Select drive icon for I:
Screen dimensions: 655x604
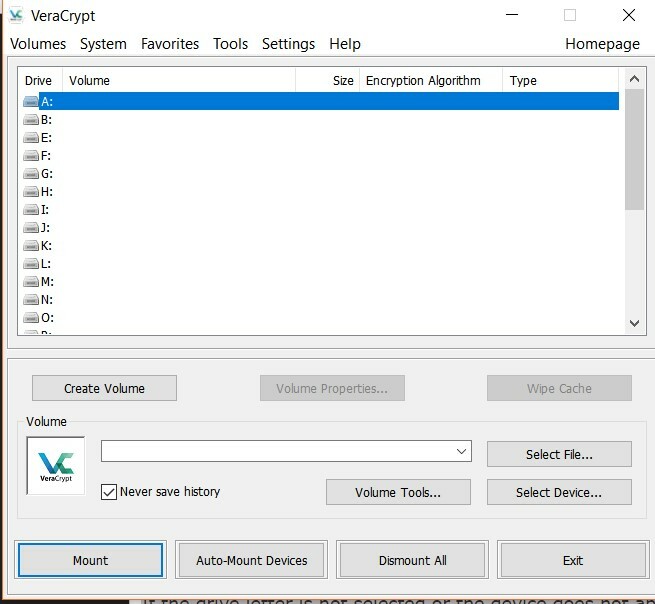coord(31,210)
